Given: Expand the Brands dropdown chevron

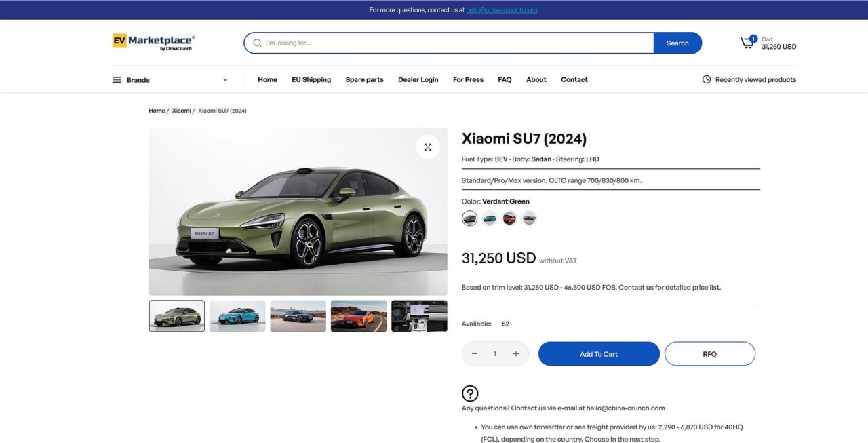Looking at the screenshot, I should (225, 80).
